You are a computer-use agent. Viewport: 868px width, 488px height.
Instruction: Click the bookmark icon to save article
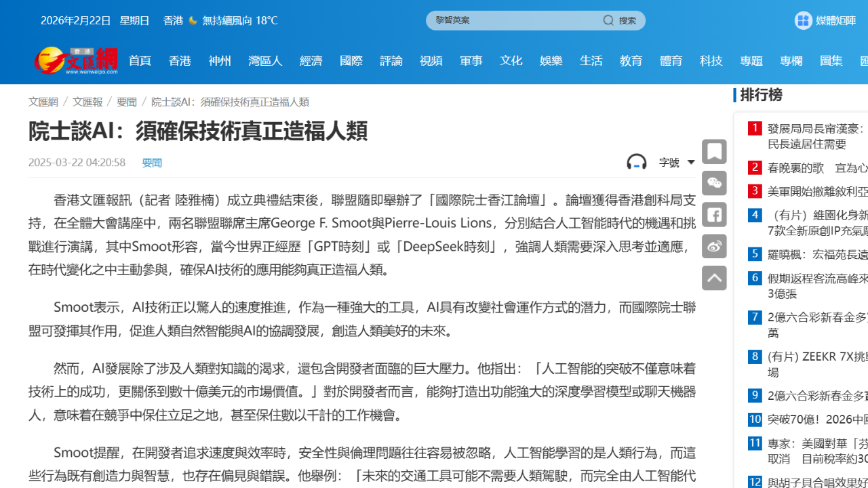coord(714,151)
